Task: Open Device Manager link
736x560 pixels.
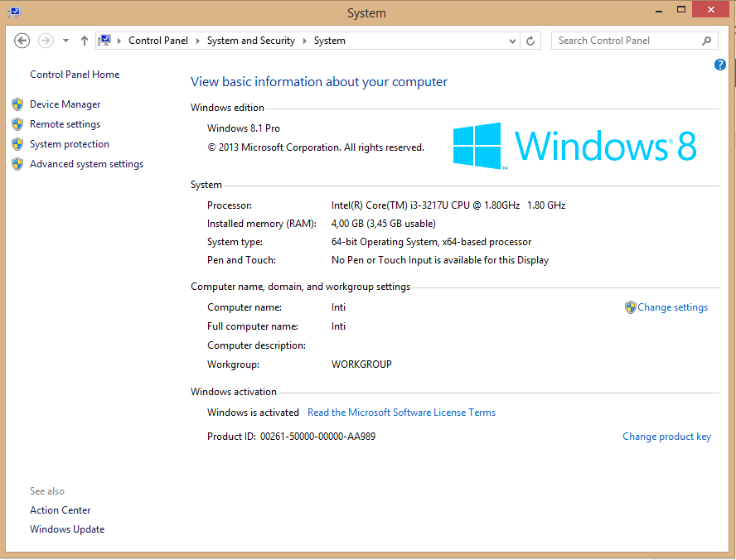Action: 65,104
